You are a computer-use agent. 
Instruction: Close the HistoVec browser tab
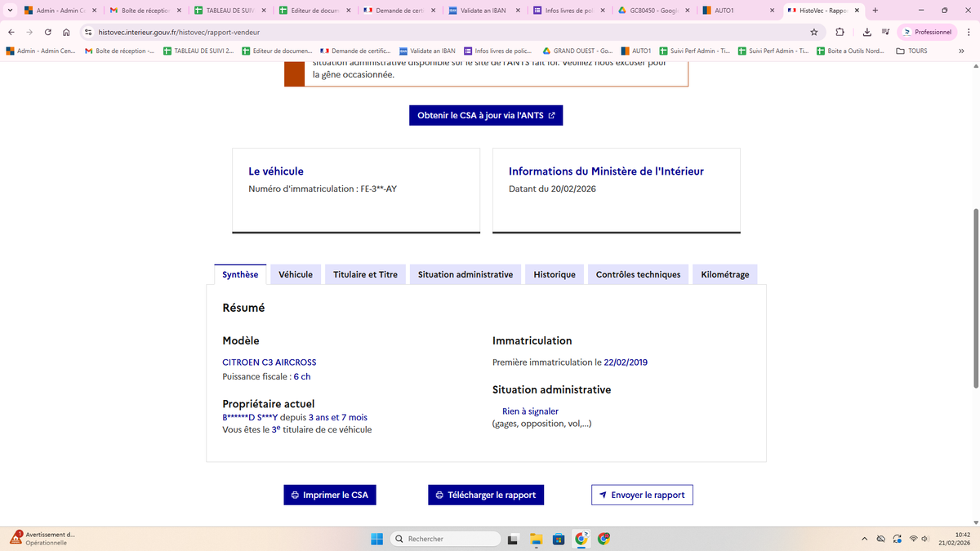(857, 11)
